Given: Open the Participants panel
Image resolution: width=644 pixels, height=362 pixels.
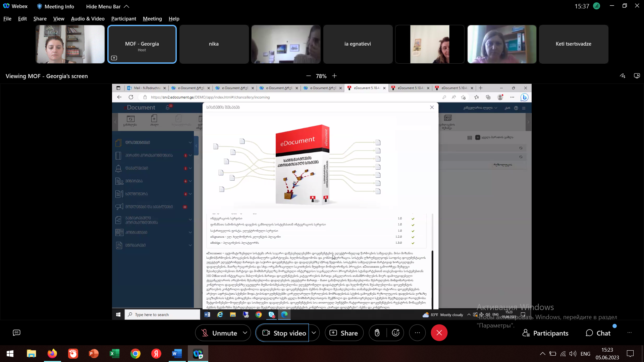Looking at the screenshot, I should pyautogui.click(x=545, y=333).
